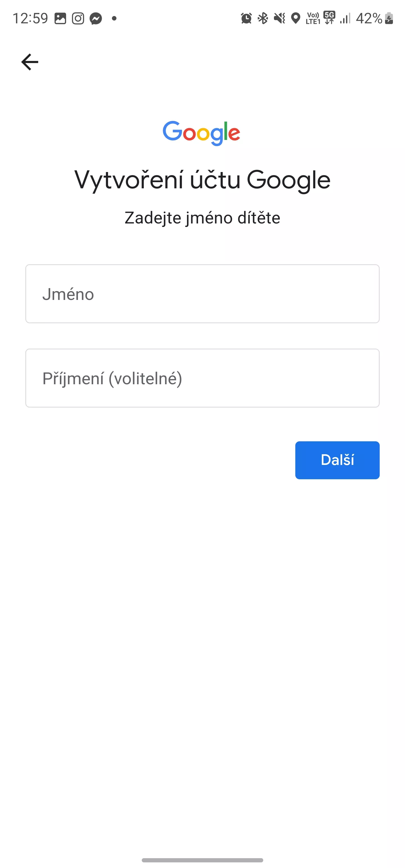The image size is (405, 868).
Task: Tap the signal strength bars icon
Action: tap(345, 18)
